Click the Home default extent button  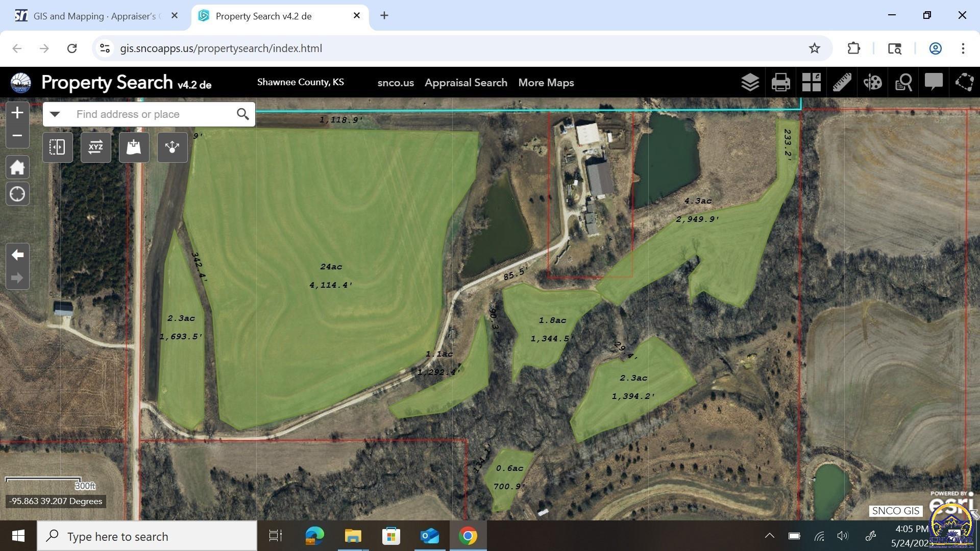(17, 167)
